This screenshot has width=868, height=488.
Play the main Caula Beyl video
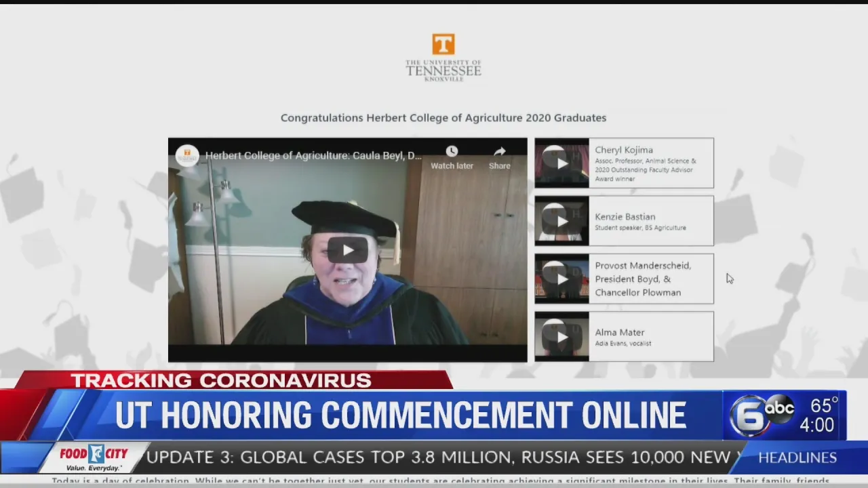coord(347,250)
